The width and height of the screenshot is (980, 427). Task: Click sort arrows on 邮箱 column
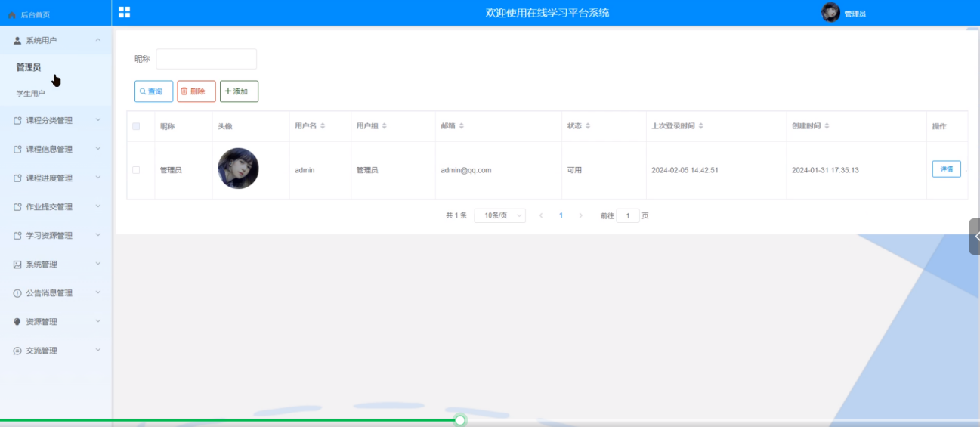462,126
